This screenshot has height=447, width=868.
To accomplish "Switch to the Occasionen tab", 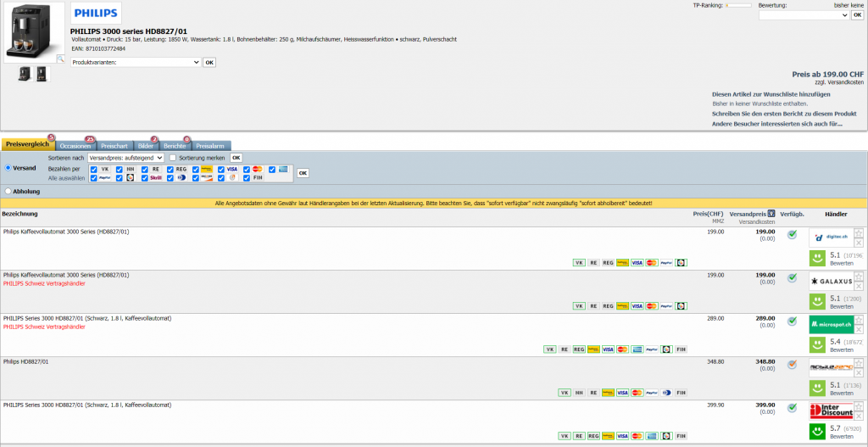I will (75, 146).
